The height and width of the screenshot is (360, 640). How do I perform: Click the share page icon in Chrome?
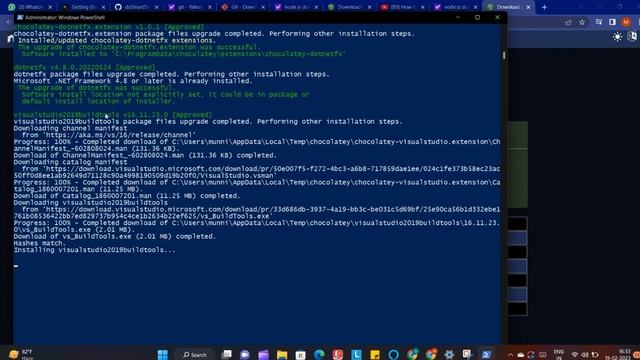pos(568,22)
